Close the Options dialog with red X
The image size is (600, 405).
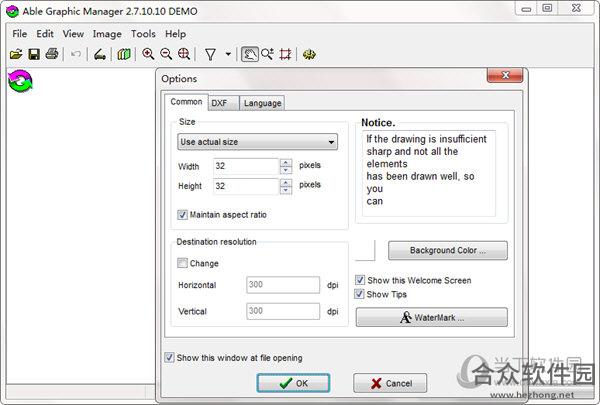point(505,75)
